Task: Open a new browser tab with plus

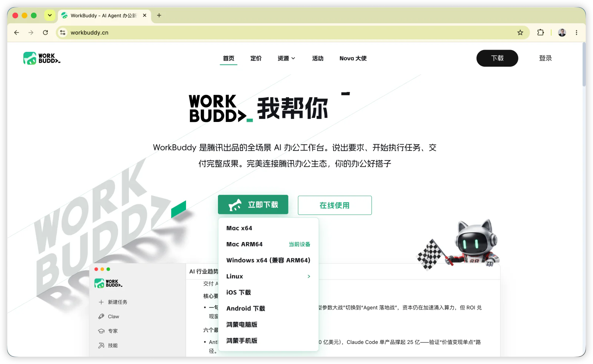Action: [x=159, y=15]
